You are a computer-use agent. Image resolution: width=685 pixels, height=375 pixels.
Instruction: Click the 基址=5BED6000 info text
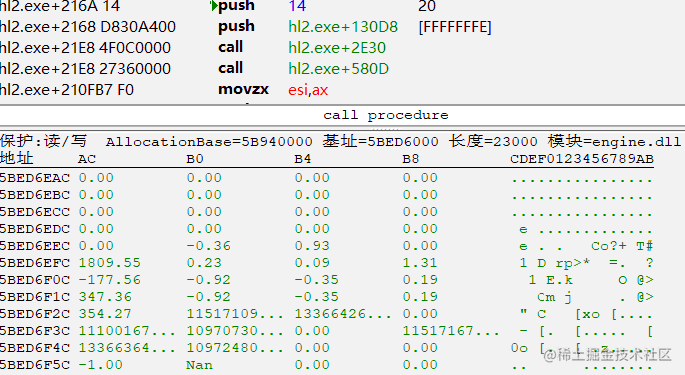pos(381,141)
